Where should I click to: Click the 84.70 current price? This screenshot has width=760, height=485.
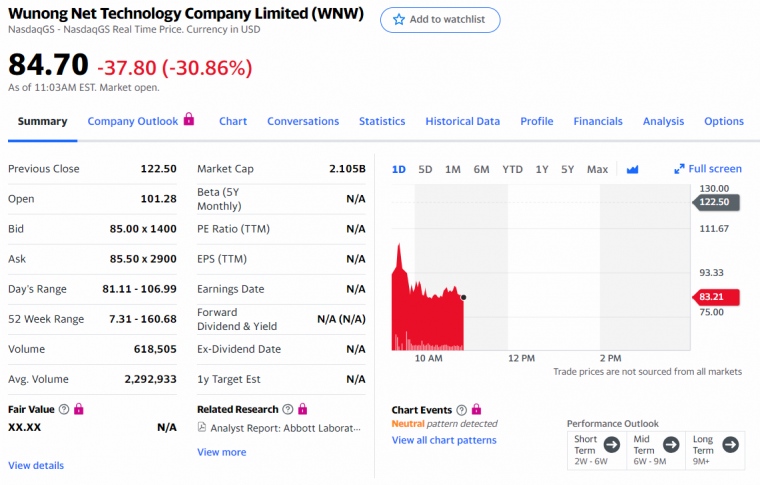pos(48,64)
